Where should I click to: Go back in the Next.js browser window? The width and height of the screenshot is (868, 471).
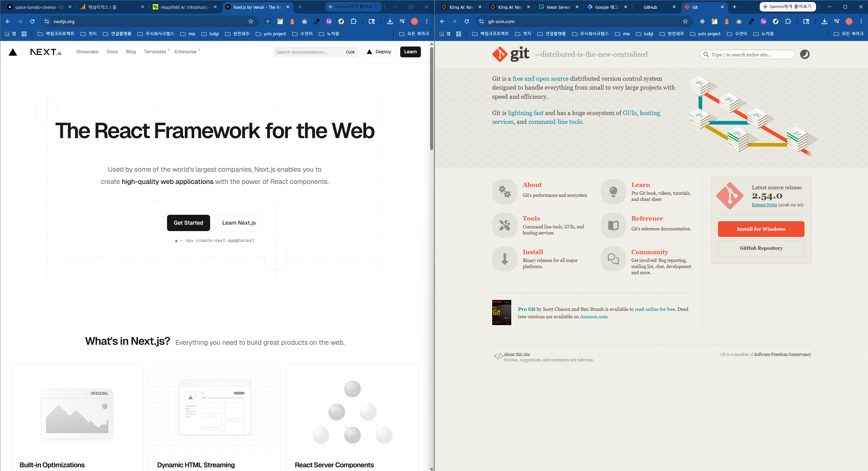(8, 21)
